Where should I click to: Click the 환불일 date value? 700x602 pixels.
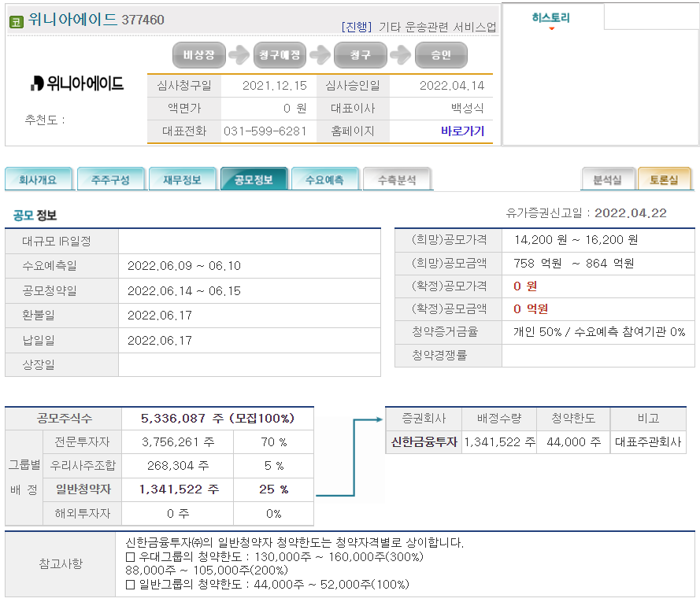pyautogui.click(x=160, y=315)
